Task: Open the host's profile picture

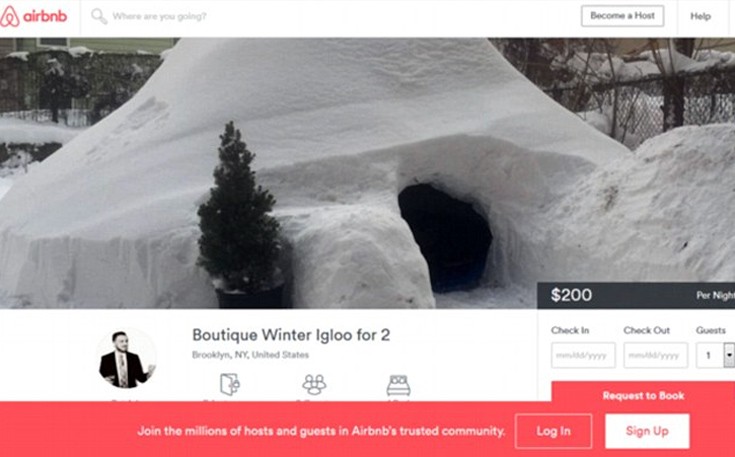Action: [x=126, y=358]
